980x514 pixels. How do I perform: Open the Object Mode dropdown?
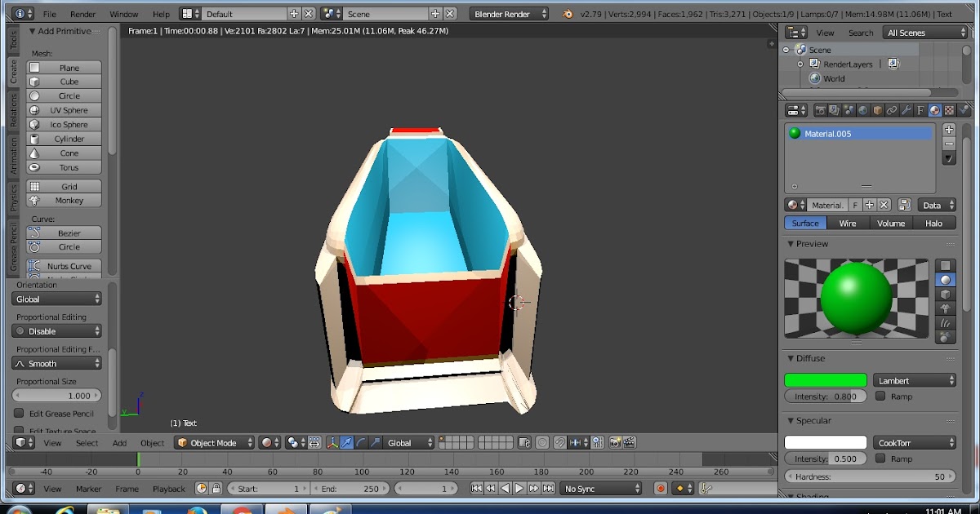[x=214, y=442]
